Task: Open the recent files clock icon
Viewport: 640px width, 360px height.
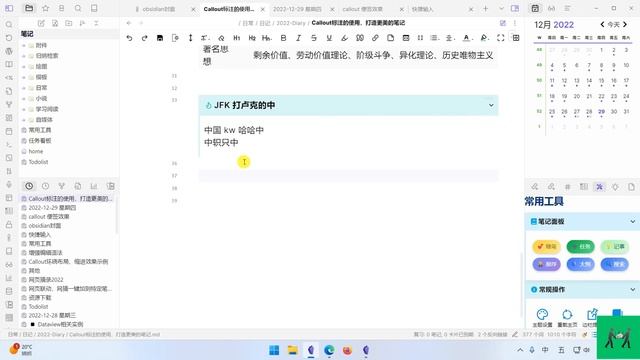Action: 29,186
